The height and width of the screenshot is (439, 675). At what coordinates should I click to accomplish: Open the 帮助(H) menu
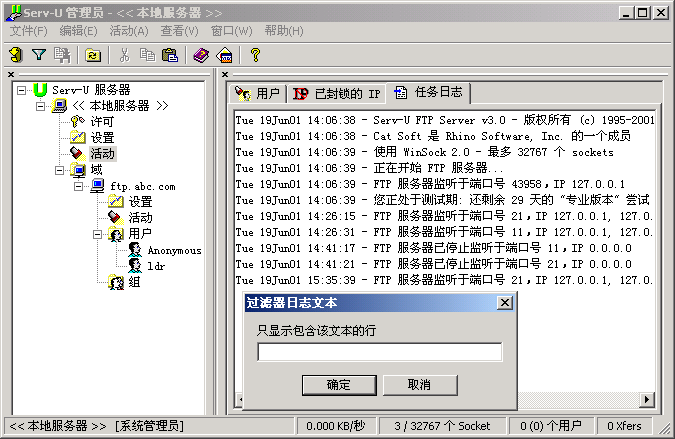pyautogui.click(x=284, y=31)
